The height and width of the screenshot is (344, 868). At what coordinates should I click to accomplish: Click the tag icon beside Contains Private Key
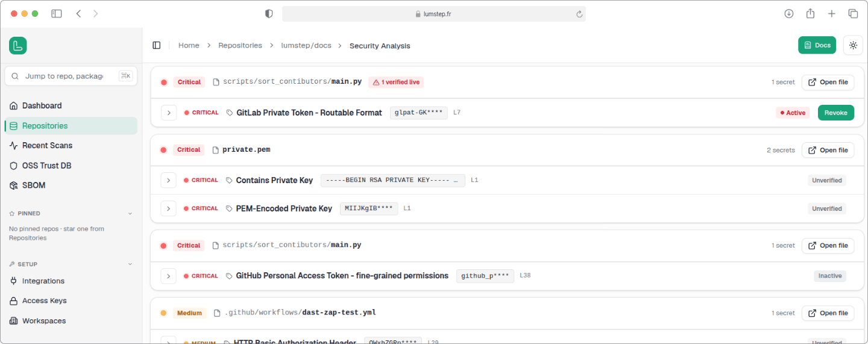(229, 180)
